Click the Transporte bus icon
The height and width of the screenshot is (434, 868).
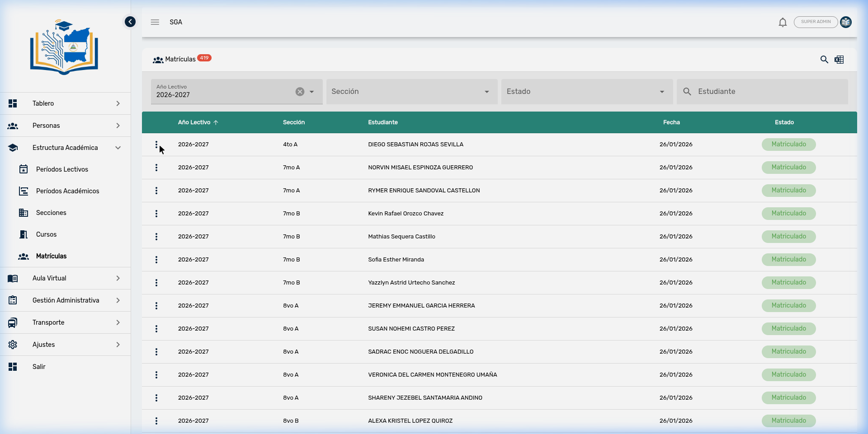click(13, 322)
